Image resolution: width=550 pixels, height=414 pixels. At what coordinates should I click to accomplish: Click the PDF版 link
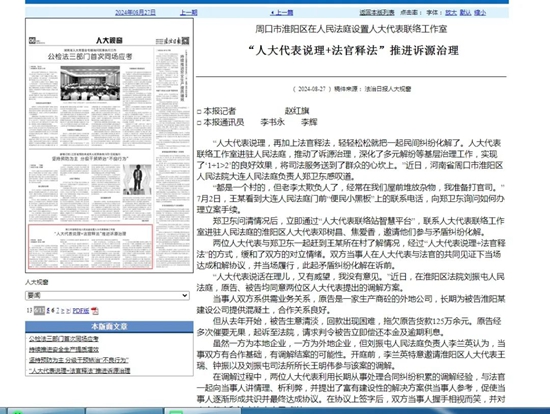pyautogui.click(x=81, y=310)
